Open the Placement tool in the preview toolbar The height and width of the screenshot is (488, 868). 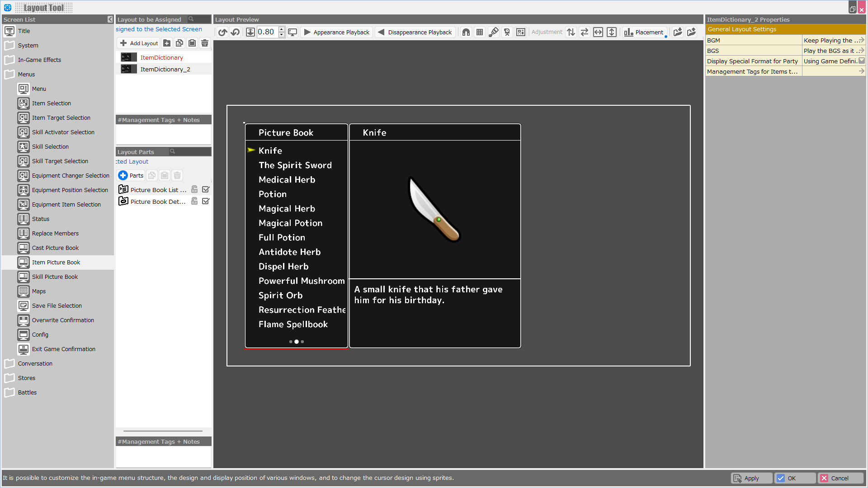coord(644,32)
